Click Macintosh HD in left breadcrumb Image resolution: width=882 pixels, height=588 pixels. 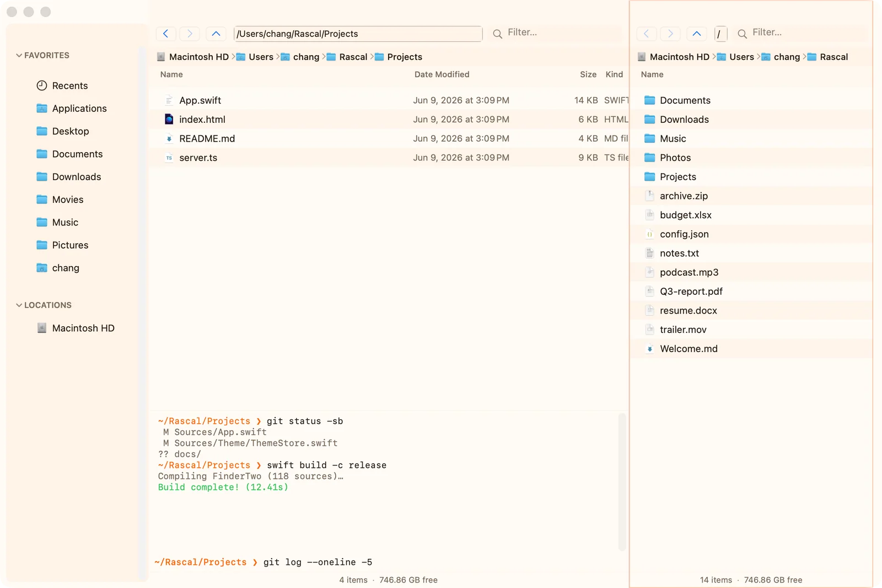pyautogui.click(x=193, y=57)
